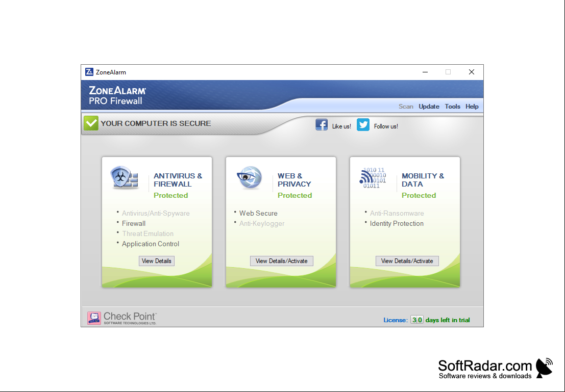Select the Antivirus/Anti-Spyware item
The width and height of the screenshot is (565, 392).
pos(156,214)
